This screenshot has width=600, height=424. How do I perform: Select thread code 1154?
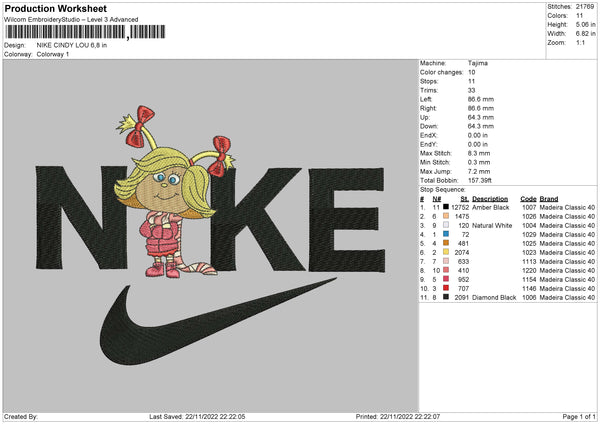pos(529,280)
